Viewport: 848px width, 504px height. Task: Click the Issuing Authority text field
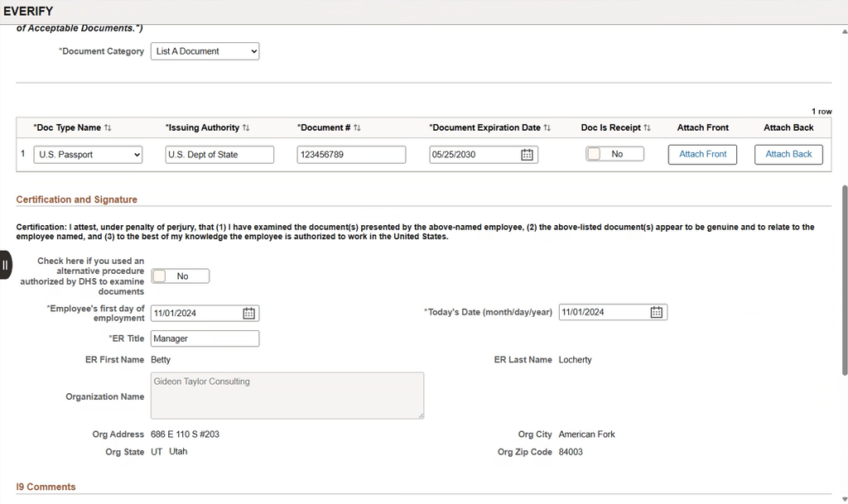(x=219, y=155)
